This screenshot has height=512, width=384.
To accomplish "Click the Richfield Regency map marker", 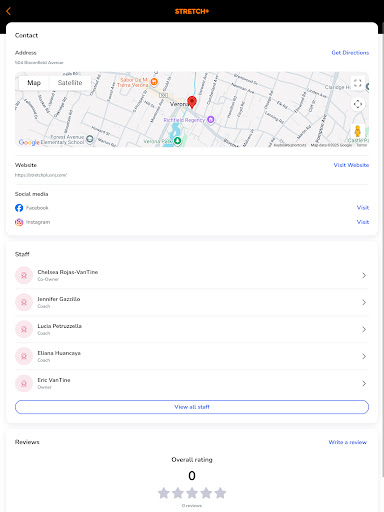I will click(x=211, y=119).
